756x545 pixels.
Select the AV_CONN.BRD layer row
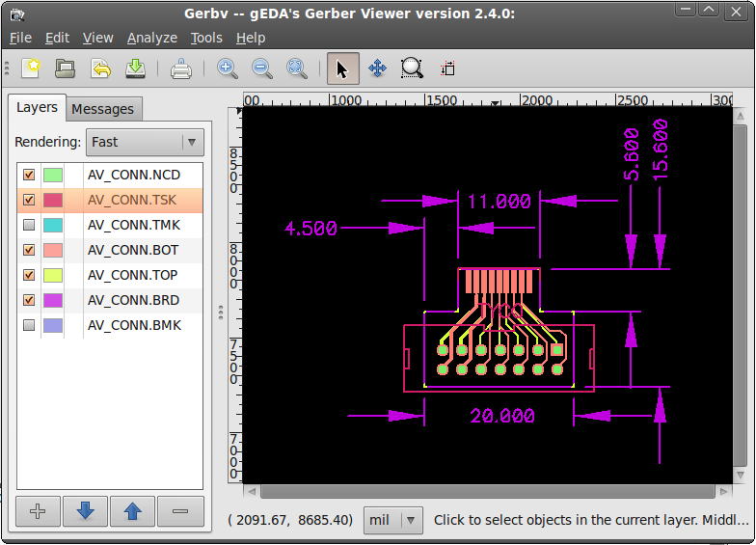coord(134,300)
